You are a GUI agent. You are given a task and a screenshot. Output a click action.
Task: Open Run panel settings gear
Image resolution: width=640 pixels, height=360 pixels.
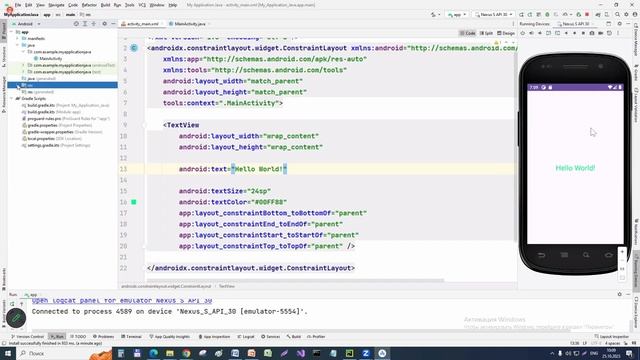pos(619,294)
